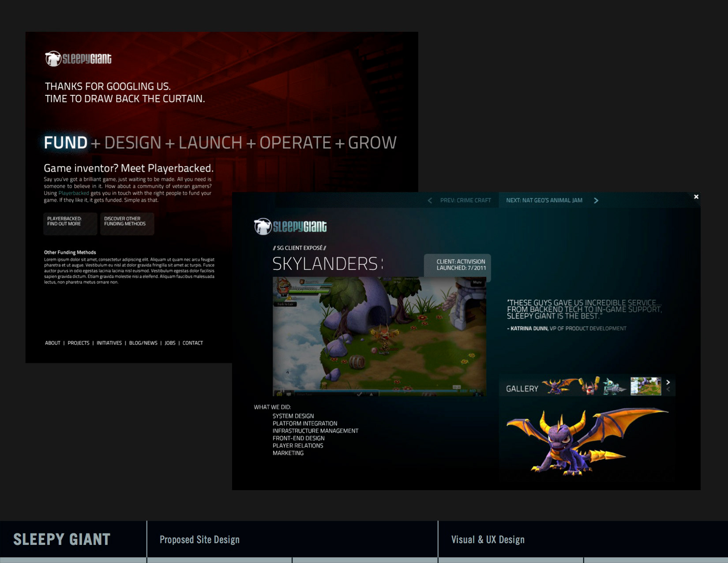Click 'Other Funding Methods' heading
The width and height of the screenshot is (728, 563).
[x=70, y=253]
